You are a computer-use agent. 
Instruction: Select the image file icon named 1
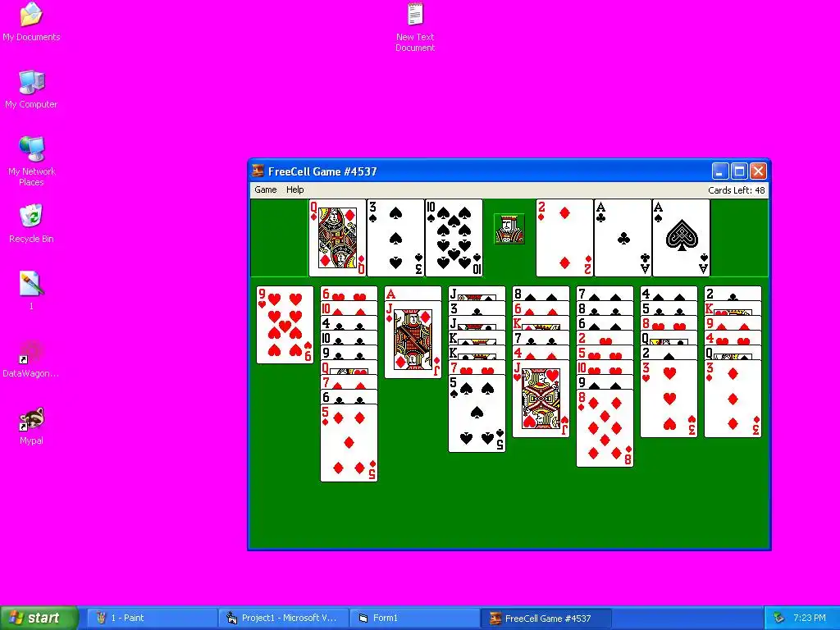(31, 291)
